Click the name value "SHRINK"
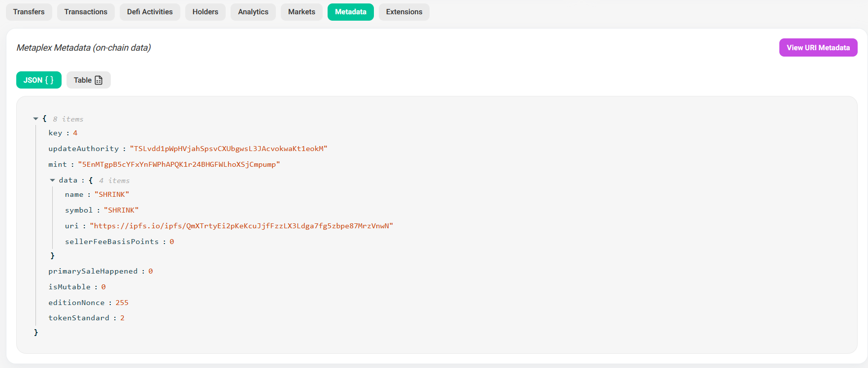Image resolution: width=868 pixels, height=368 pixels. tap(112, 194)
